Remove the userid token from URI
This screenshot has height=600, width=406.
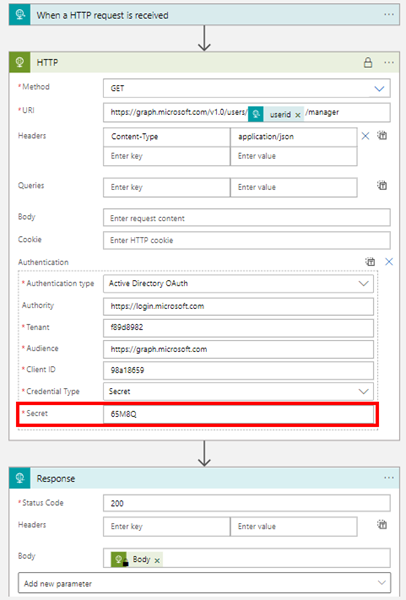298,115
